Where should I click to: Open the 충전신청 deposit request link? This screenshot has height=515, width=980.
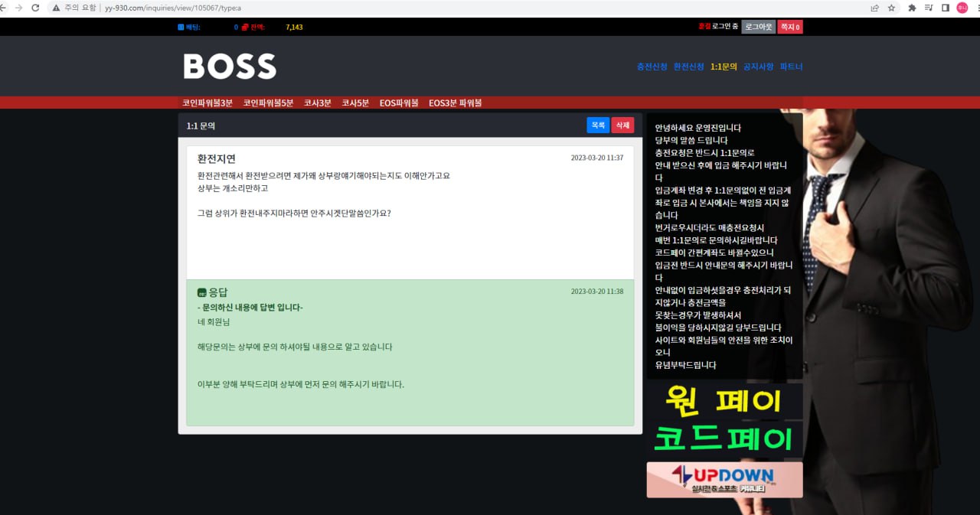point(652,67)
